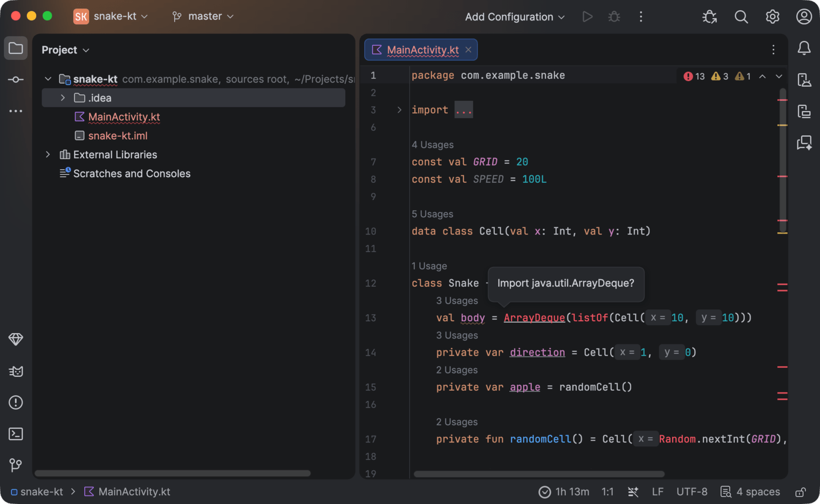Open Scratches and Consoles

pyautogui.click(x=132, y=174)
